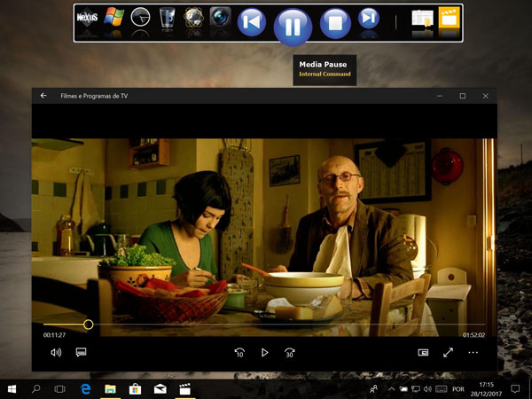The height and width of the screenshot is (399, 532).
Task: Toggle subtitles with the captions button
Action: pyautogui.click(x=81, y=352)
